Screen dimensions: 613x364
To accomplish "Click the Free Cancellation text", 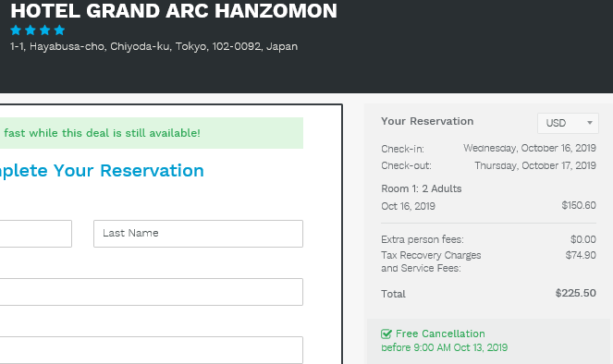I will coord(440,334).
